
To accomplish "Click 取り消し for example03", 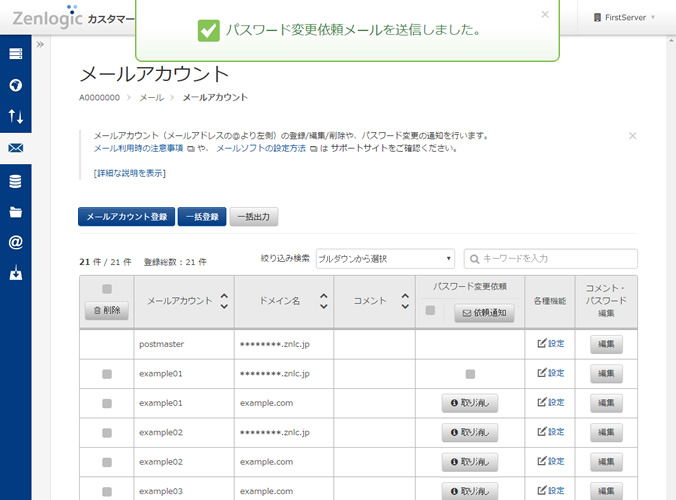I will pos(469,491).
